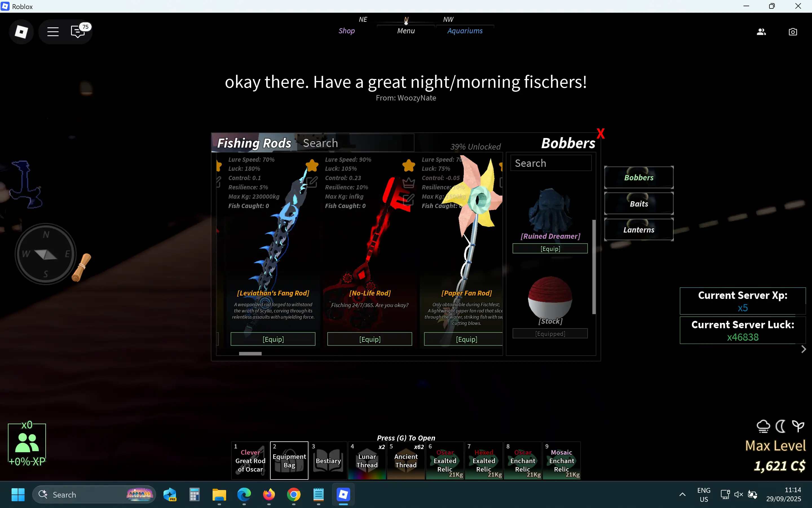Screen dimensions: 812x508
Task: Click the Windows taskbar search box
Action: (x=94, y=494)
